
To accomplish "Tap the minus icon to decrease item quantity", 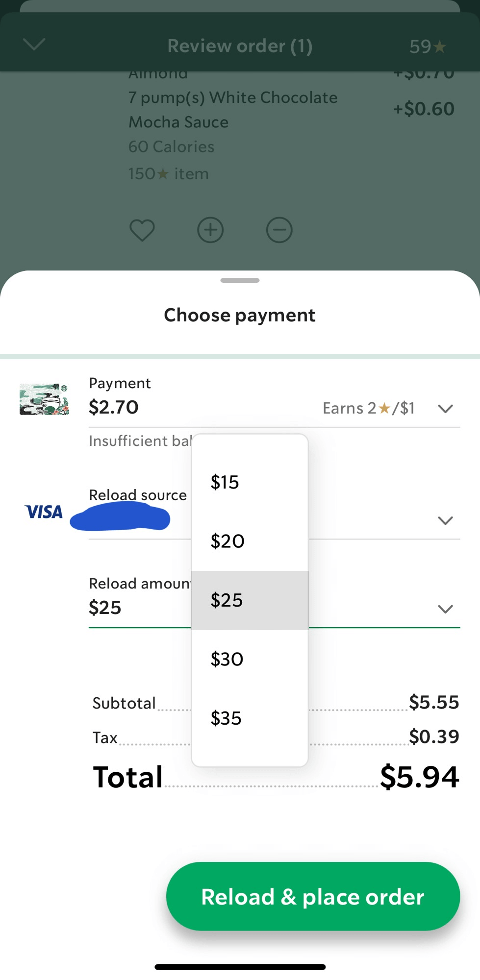I will [x=279, y=230].
